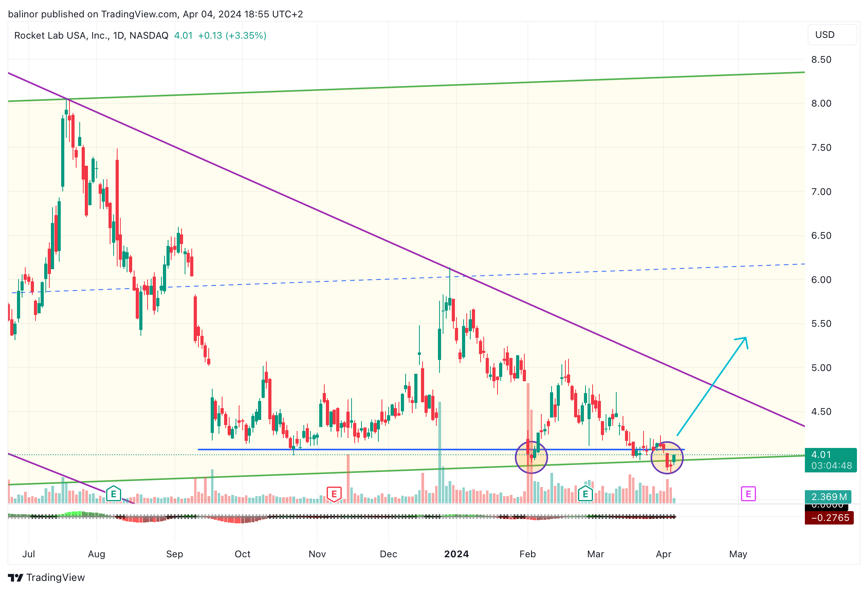Click the Oct time axis label

[x=243, y=554]
